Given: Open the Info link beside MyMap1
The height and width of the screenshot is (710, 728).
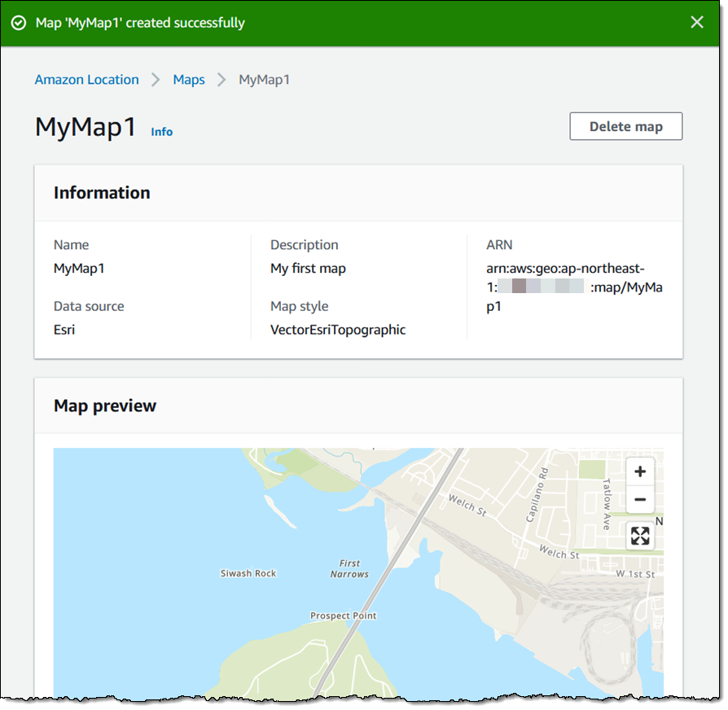Looking at the screenshot, I should click(161, 131).
